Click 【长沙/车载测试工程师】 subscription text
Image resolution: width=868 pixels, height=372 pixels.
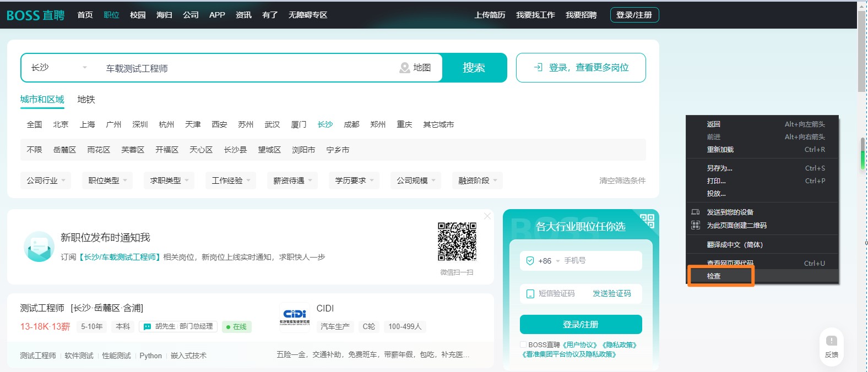pos(120,257)
